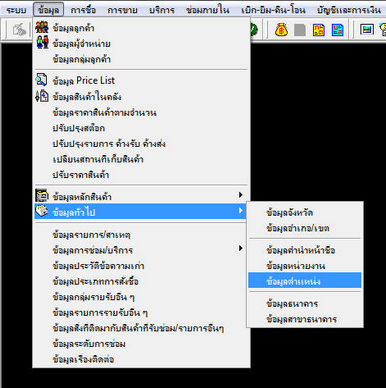Open ข้อมูลการซ่อม/บริการ menu item
Screen dimensions: 386x388
(141, 250)
